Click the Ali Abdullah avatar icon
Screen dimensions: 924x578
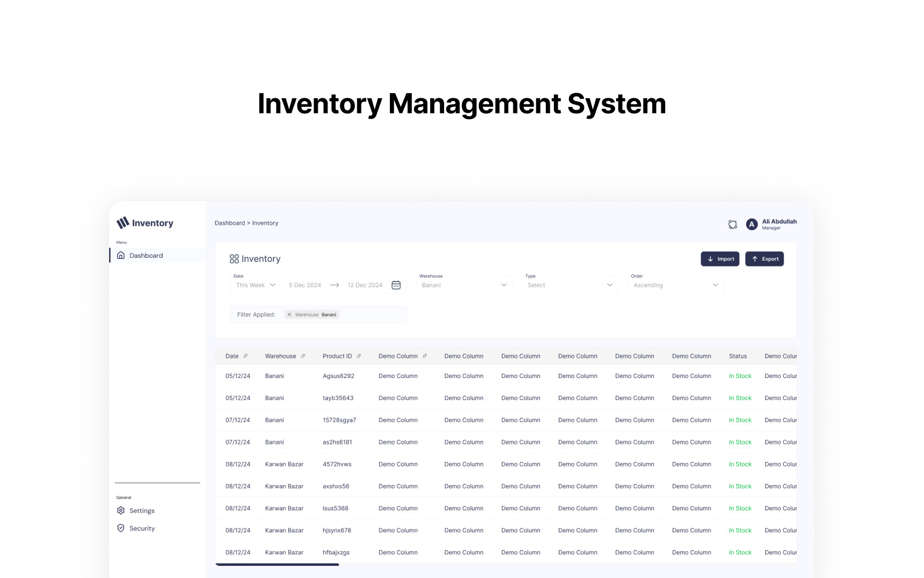click(x=751, y=224)
